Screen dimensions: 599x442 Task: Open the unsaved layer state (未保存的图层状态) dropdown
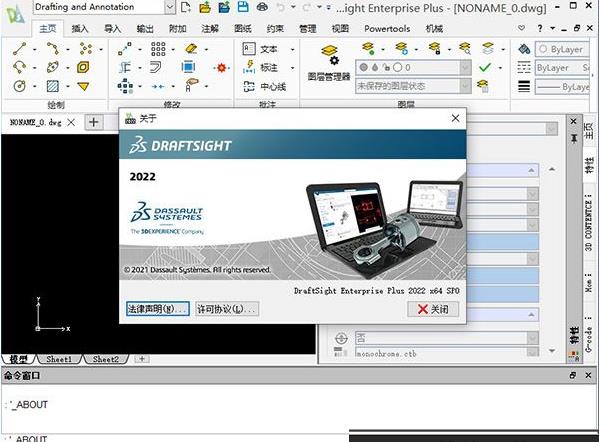click(x=465, y=86)
